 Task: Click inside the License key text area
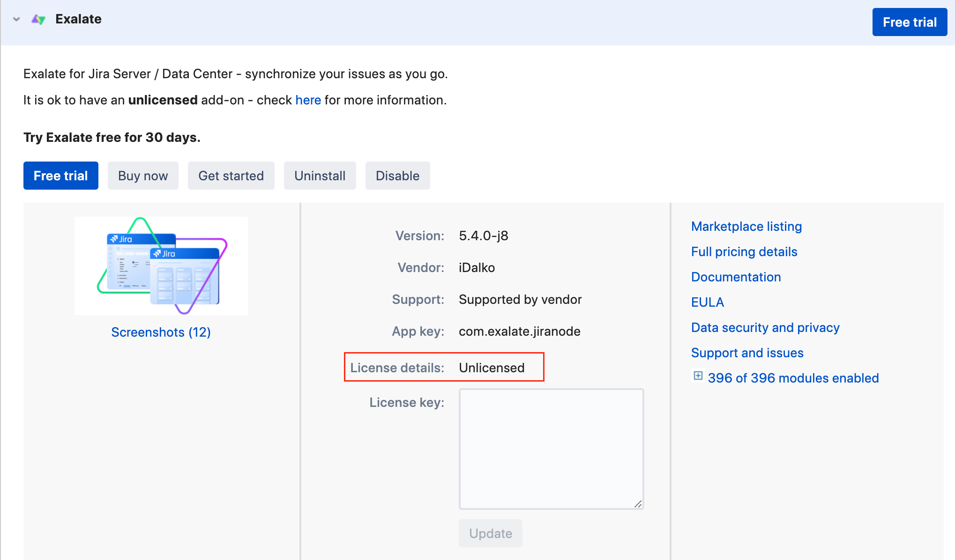(551, 449)
